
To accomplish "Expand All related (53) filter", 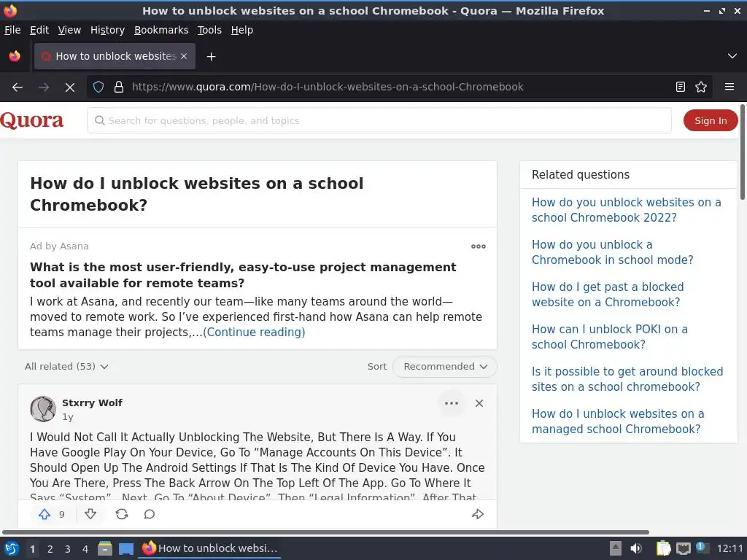I will 66,366.
